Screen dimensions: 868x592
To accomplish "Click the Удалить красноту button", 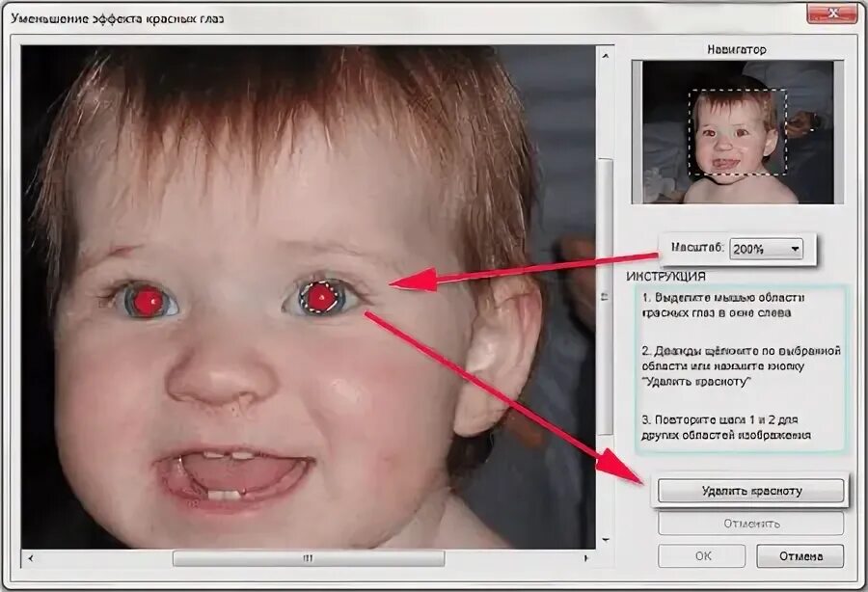I will pos(750,491).
